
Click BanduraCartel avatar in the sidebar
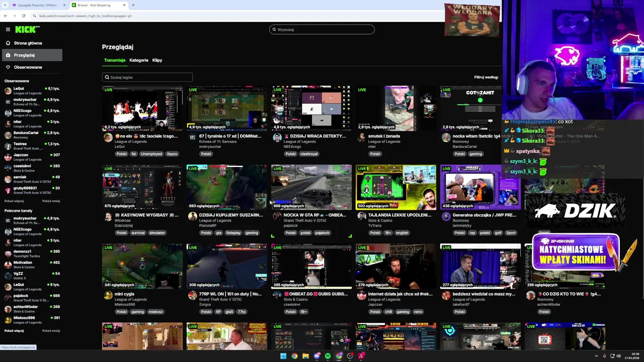[x=8, y=135]
